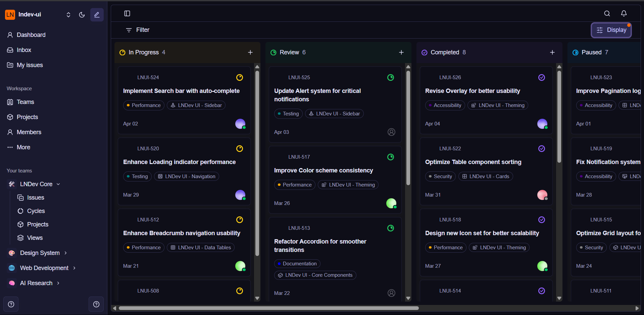Viewport: 644px width, 315px height.
Task: Click the horizontal board scrollbar
Action: point(268,308)
